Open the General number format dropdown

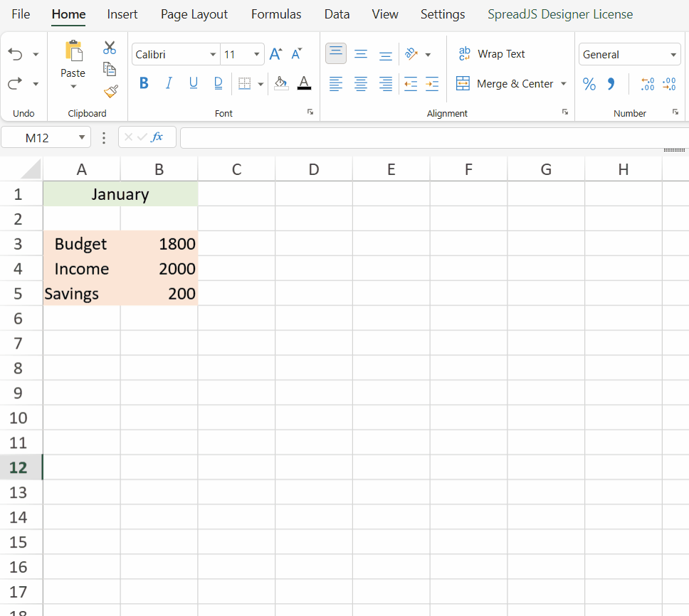point(673,55)
